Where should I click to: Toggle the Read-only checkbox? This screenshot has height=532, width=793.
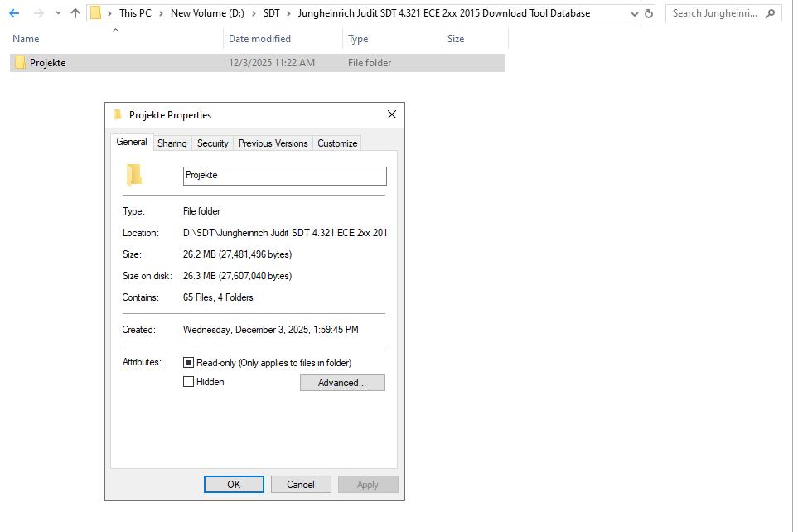188,363
